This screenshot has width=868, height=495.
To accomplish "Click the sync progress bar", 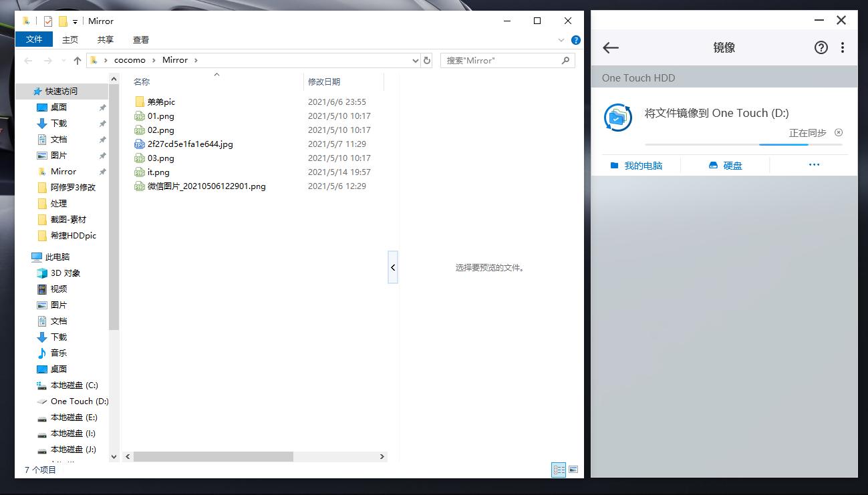I will [744, 144].
